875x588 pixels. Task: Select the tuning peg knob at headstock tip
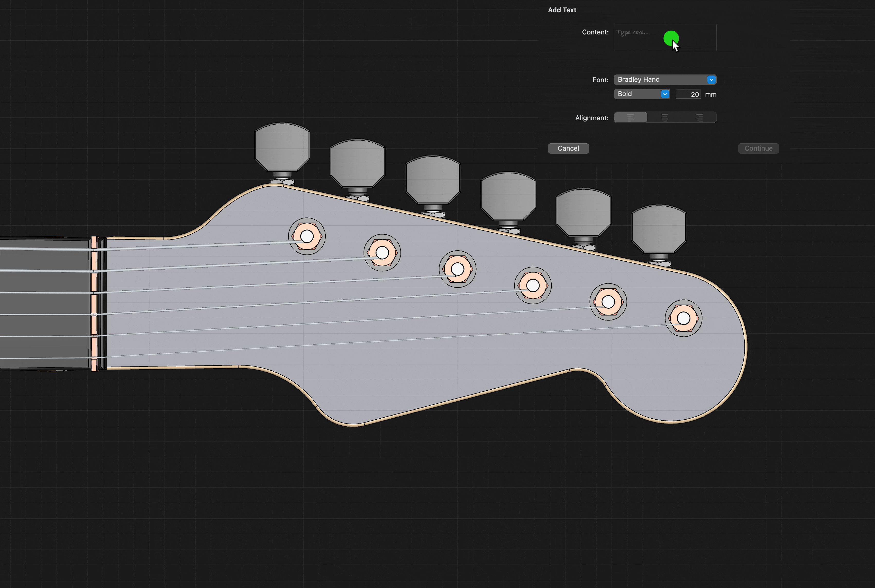click(659, 229)
